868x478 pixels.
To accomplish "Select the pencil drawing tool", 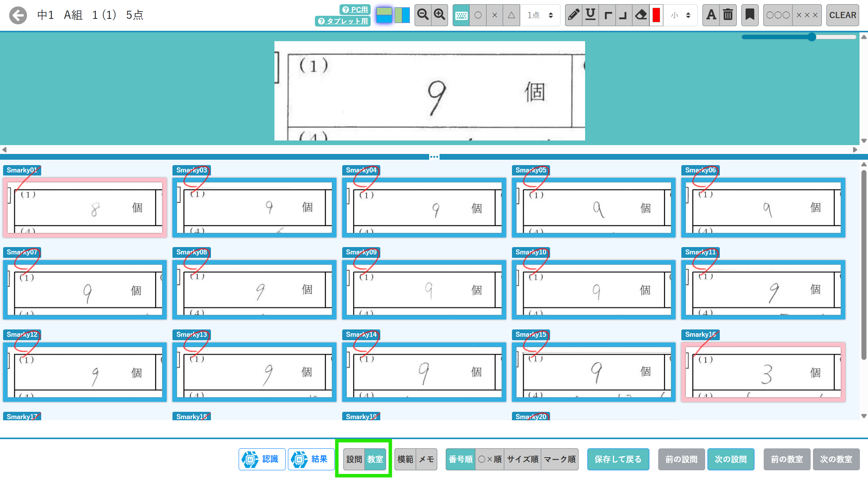I will 574,15.
